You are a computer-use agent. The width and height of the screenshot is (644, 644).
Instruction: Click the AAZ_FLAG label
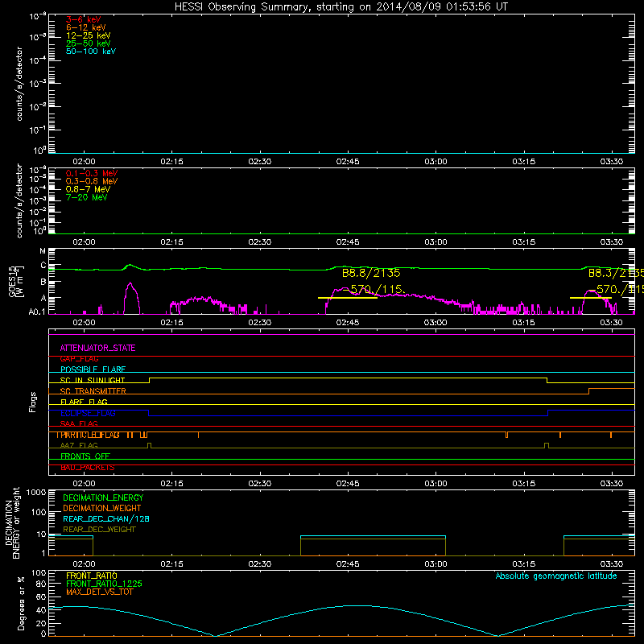(x=79, y=446)
